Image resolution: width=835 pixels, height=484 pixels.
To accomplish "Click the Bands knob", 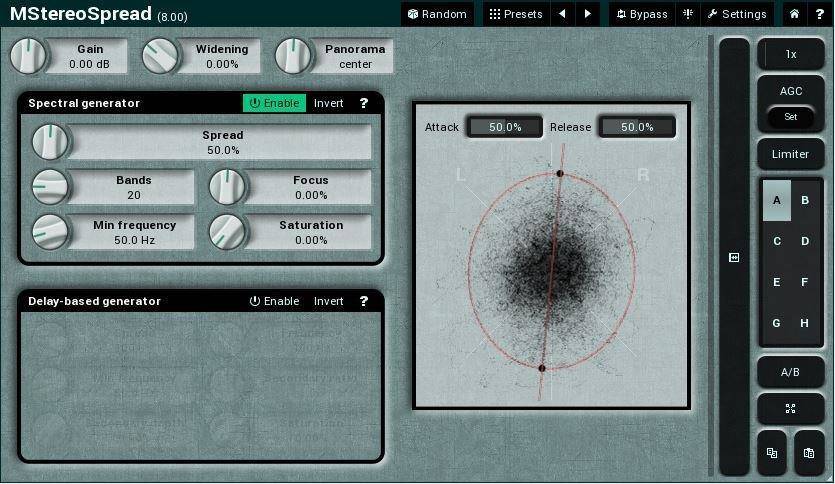I will (x=51, y=187).
